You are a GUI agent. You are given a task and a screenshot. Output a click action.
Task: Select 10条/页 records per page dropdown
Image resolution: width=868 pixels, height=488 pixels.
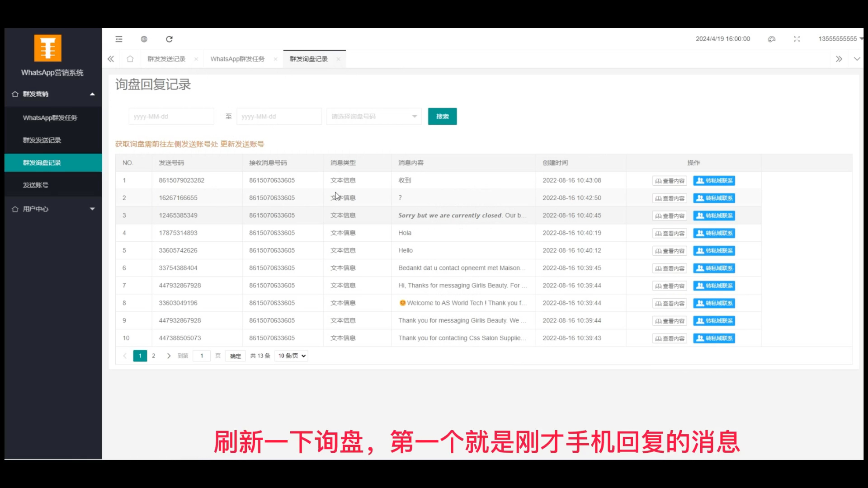tap(292, 356)
